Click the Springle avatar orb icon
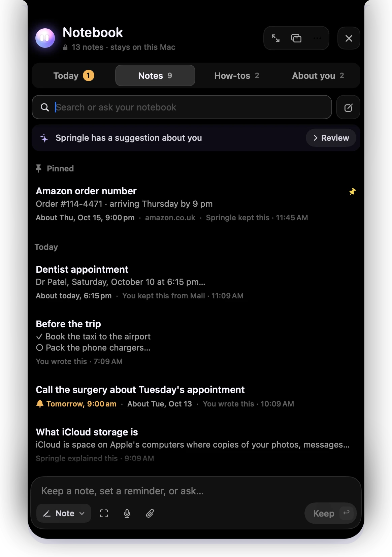The width and height of the screenshot is (392, 557). (x=45, y=38)
